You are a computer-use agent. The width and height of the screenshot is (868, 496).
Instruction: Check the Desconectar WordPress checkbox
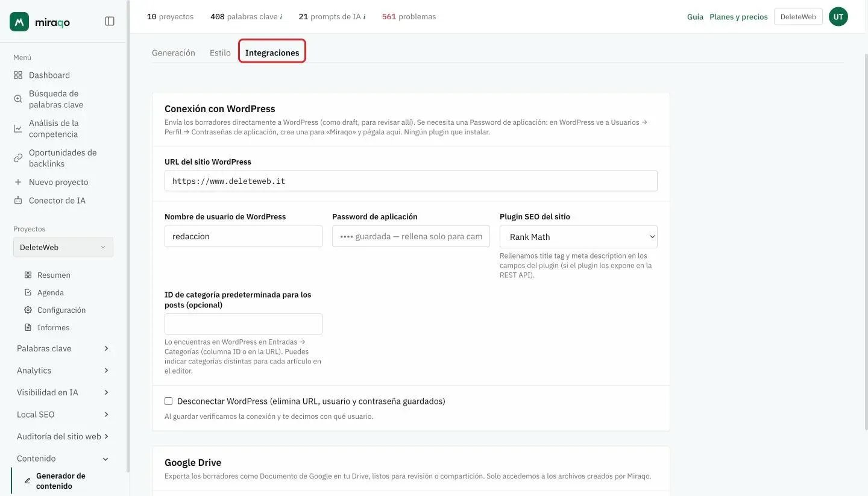pos(169,401)
